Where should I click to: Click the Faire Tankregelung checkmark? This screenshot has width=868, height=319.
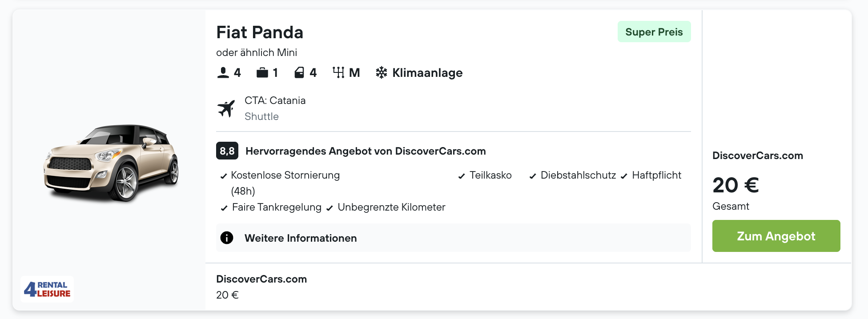click(x=224, y=208)
